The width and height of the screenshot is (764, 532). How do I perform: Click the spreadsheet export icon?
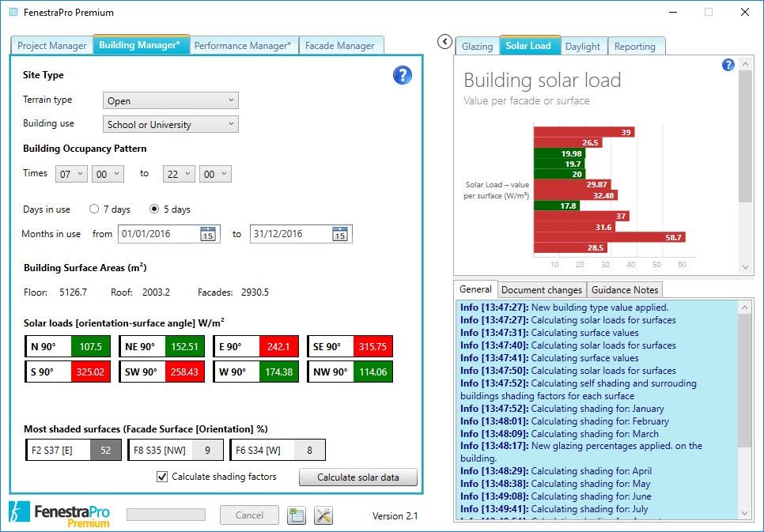pos(297,515)
